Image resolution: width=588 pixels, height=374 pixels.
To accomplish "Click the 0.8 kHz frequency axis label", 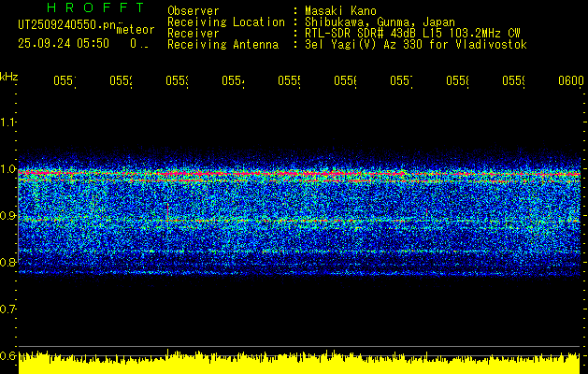I will coord(7,262).
